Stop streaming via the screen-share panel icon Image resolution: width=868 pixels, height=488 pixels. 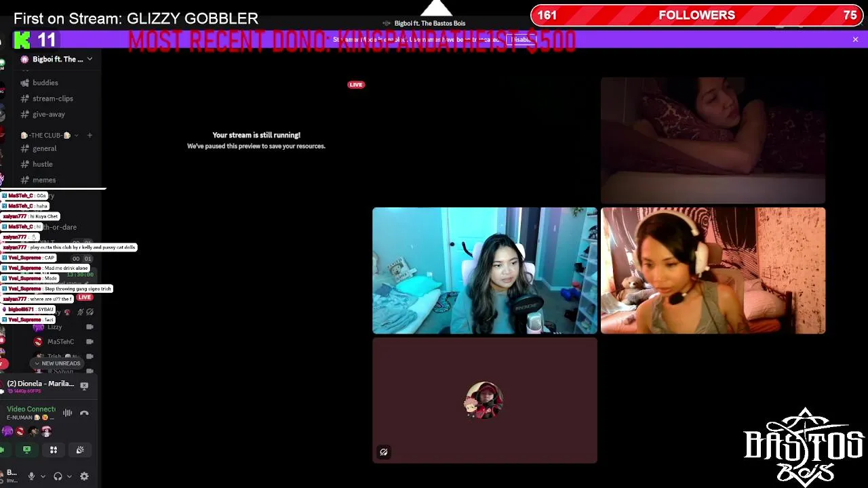click(x=84, y=386)
